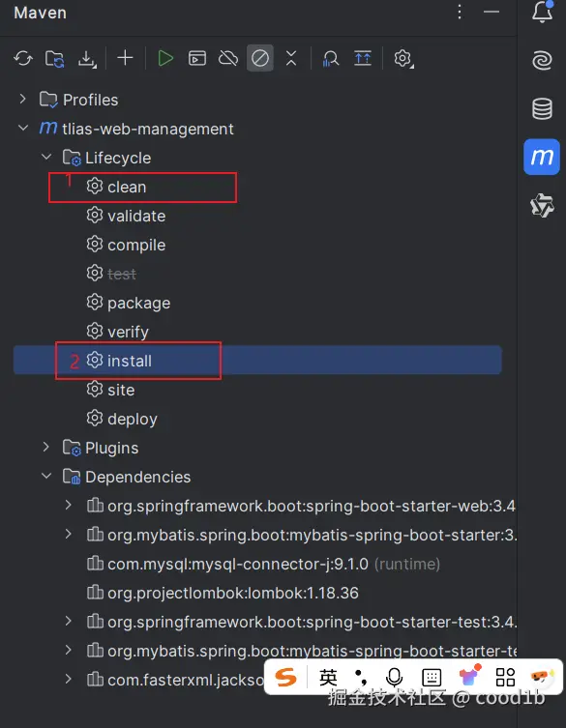Add a Maven project with plus icon
The width and height of the screenshot is (566, 728).
(x=125, y=58)
